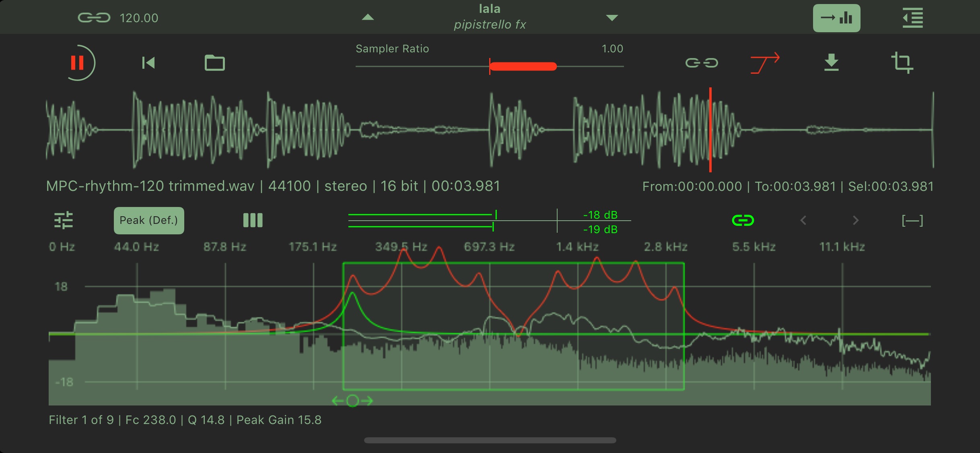
Task: Open the side list panel icon
Action: click(912, 18)
